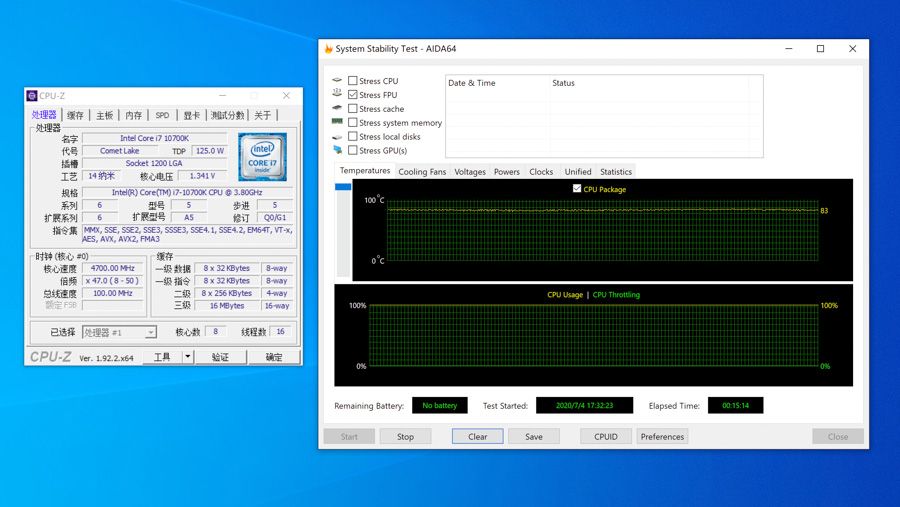
Task: Click the 验证 validate button
Action: pyautogui.click(x=220, y=357)
